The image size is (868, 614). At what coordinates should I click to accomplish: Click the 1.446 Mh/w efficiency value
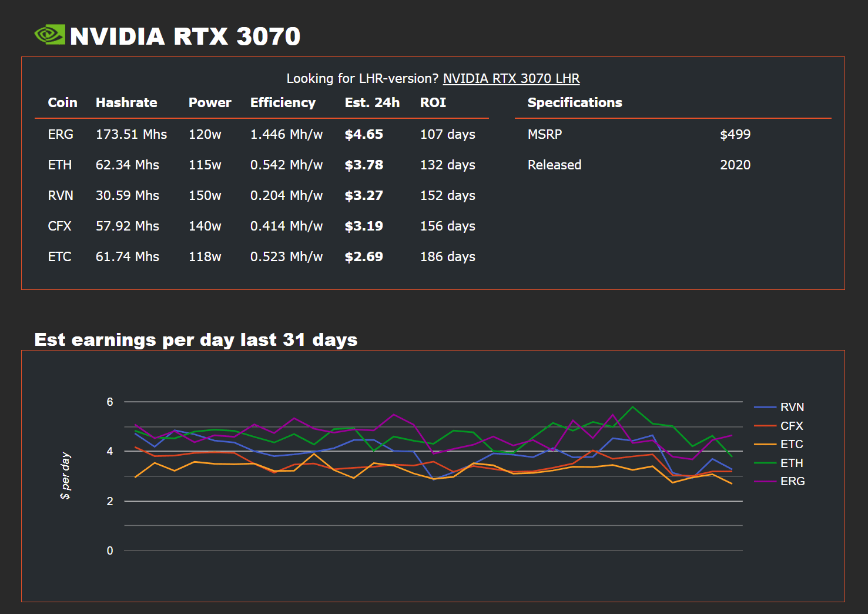287,134
